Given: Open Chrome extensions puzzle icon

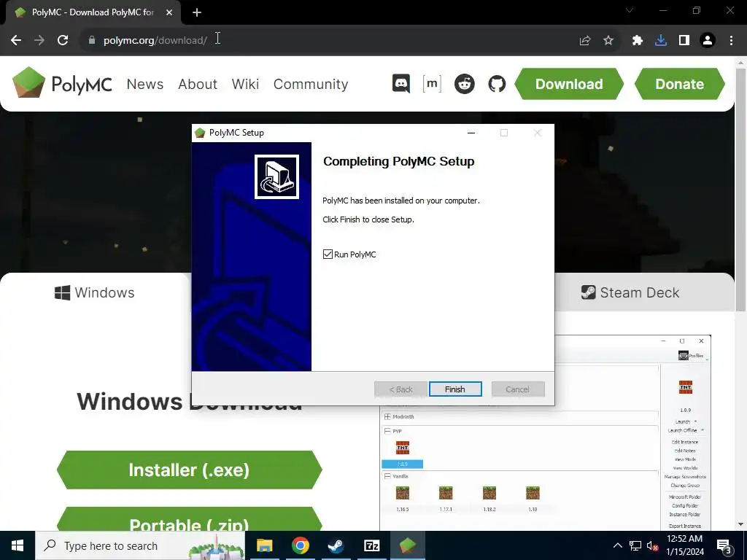Looking at the screenshot, I should coord(638,41).
